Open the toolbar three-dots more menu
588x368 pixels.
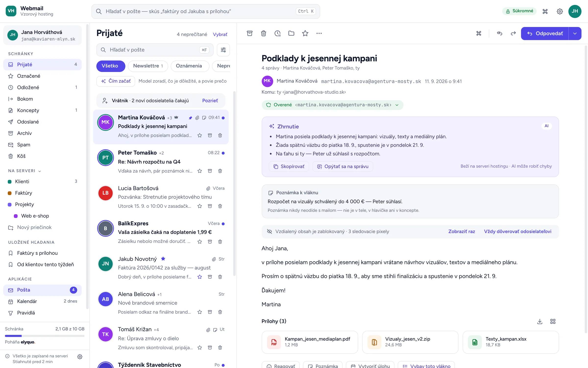click(x=319, y=33)
